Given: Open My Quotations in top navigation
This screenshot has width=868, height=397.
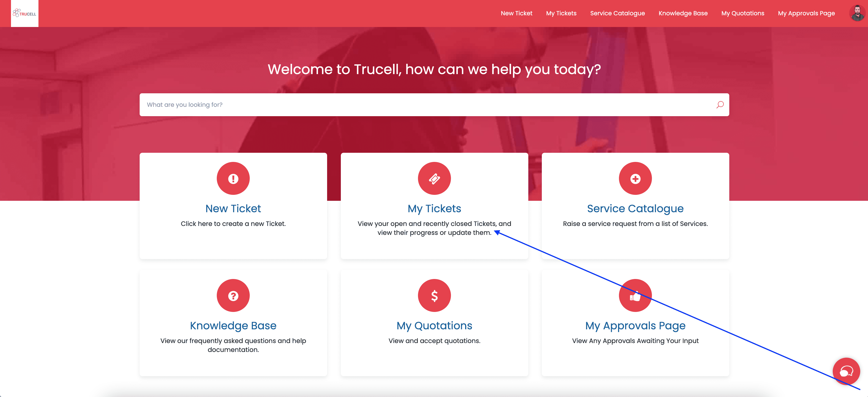Looking at the screenshot, I should tap(743, 13).
